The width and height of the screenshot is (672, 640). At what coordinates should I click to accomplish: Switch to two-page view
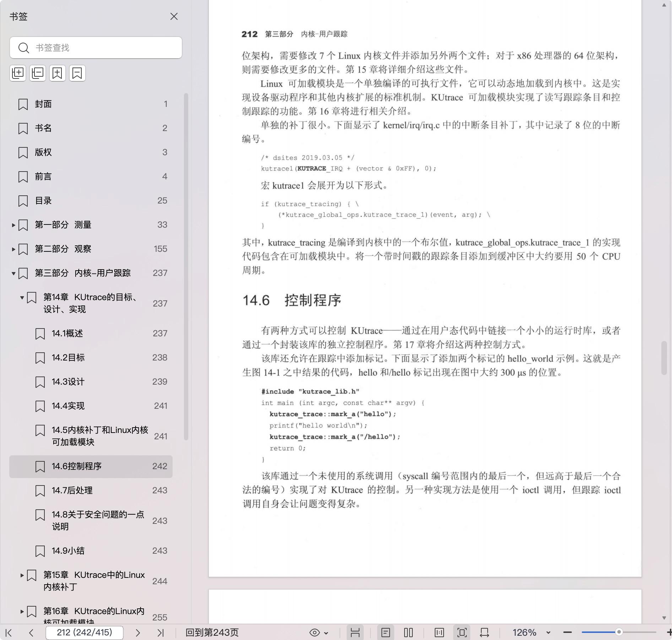408,633
